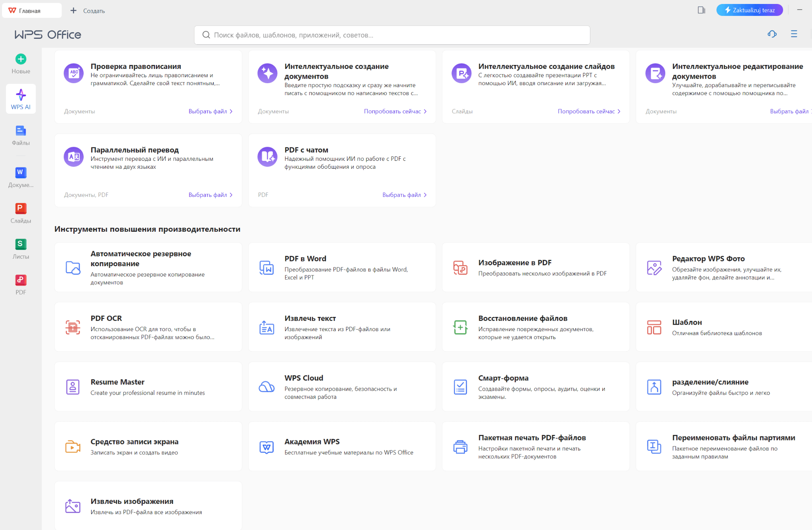Click the search files input field
The image size is (812, 530).
(x=392, y=35)
